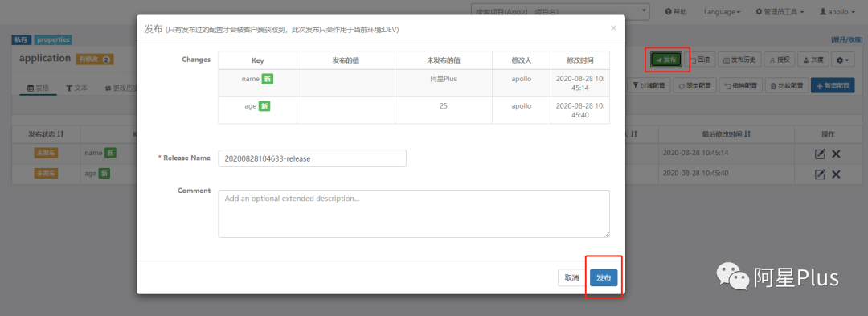Screen dimensions: 868x316
Task: Click the 修改时间 column header in Changes
Action: click(x=580, y=60)
